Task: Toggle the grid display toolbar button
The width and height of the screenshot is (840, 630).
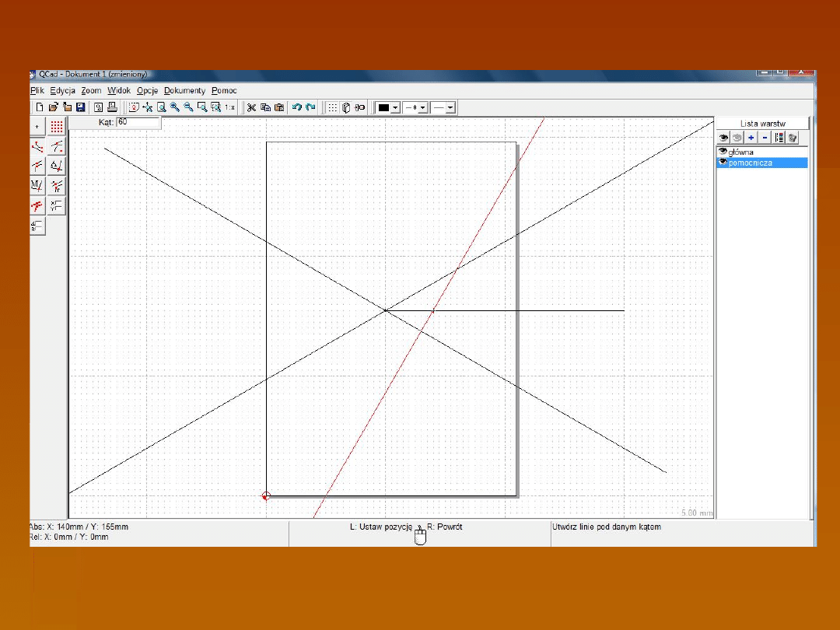Action: pos(332,107)
